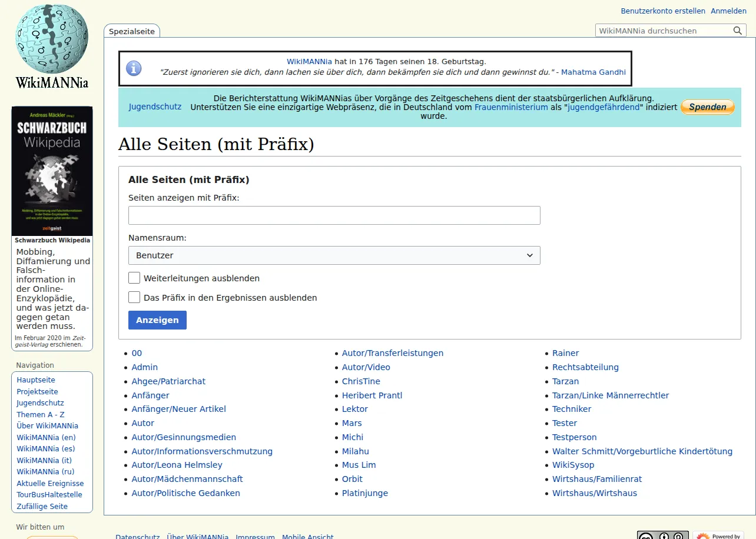Click the Frauenministerium link
Screen dimensions: 756x539
511,107
